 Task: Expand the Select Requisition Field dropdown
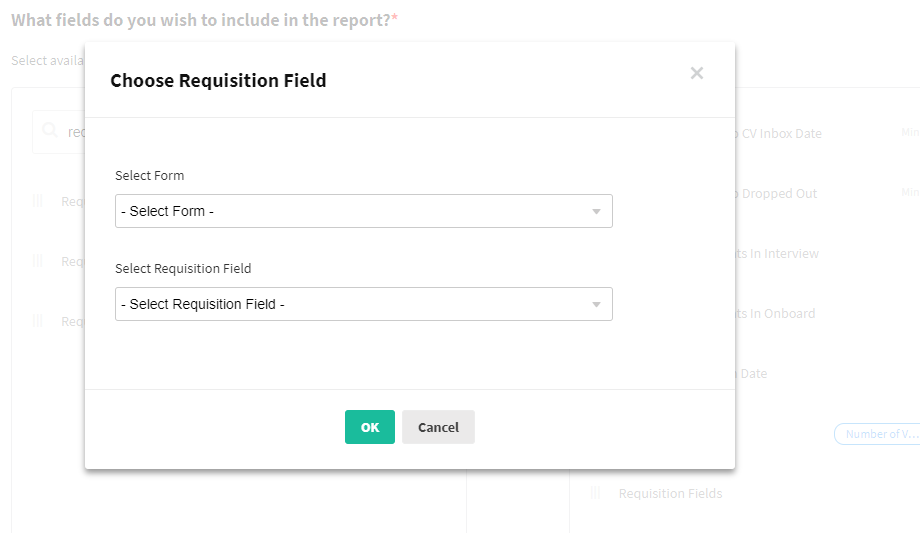coord(364,304)
